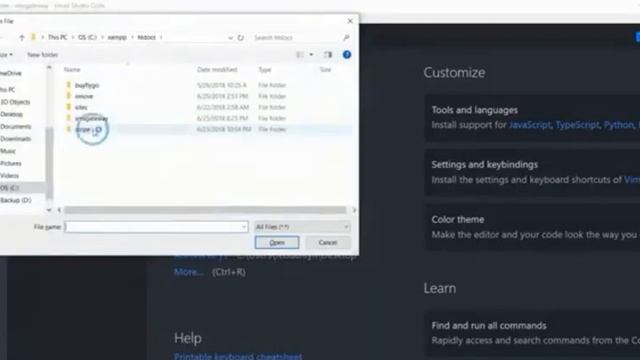Toggle the preview pane icon
Screen dimensions: 640x360
328,55
